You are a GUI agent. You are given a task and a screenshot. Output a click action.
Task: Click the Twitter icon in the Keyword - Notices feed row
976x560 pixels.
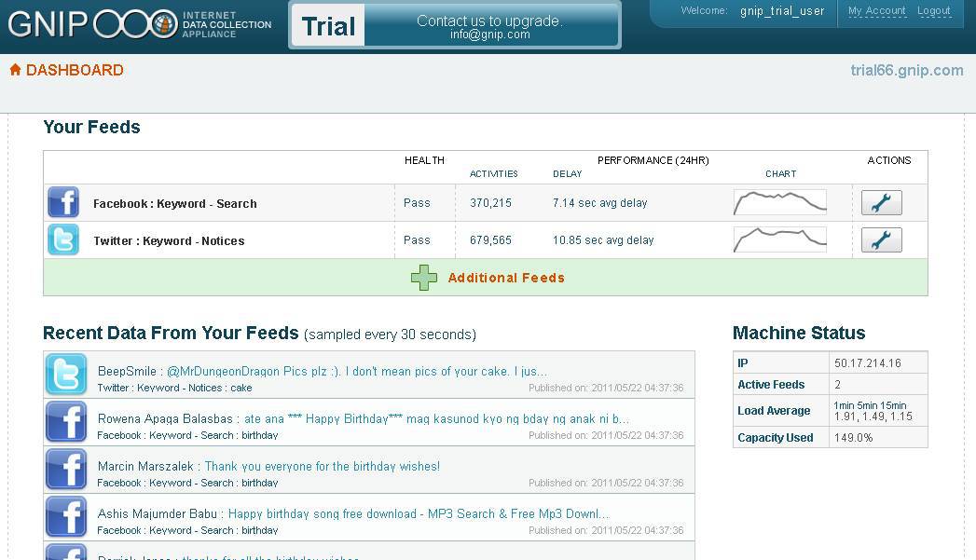[63, 239]
